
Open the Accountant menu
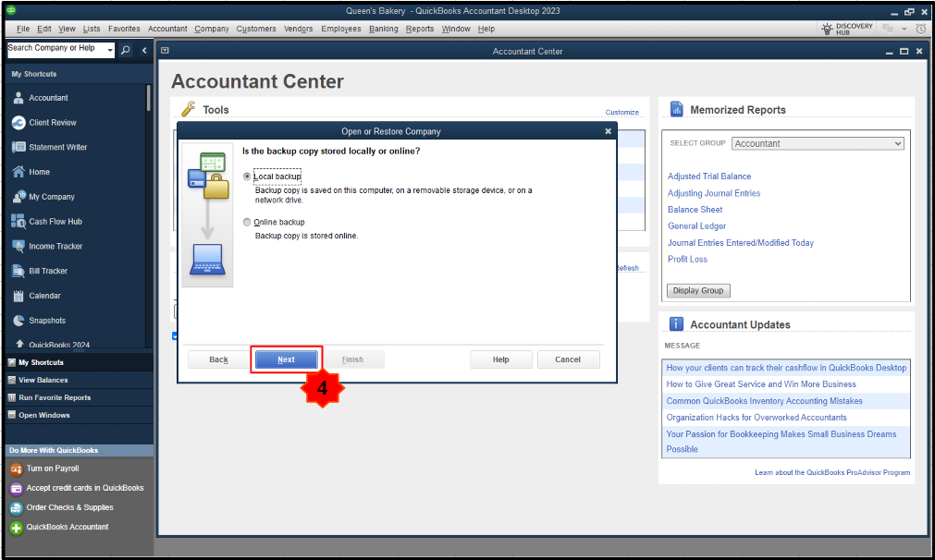tap(167, 29)
